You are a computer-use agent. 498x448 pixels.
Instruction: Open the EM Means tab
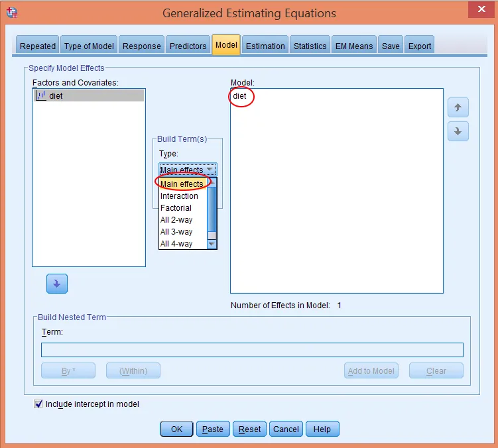pyautogui.click(x=354, y=46)
